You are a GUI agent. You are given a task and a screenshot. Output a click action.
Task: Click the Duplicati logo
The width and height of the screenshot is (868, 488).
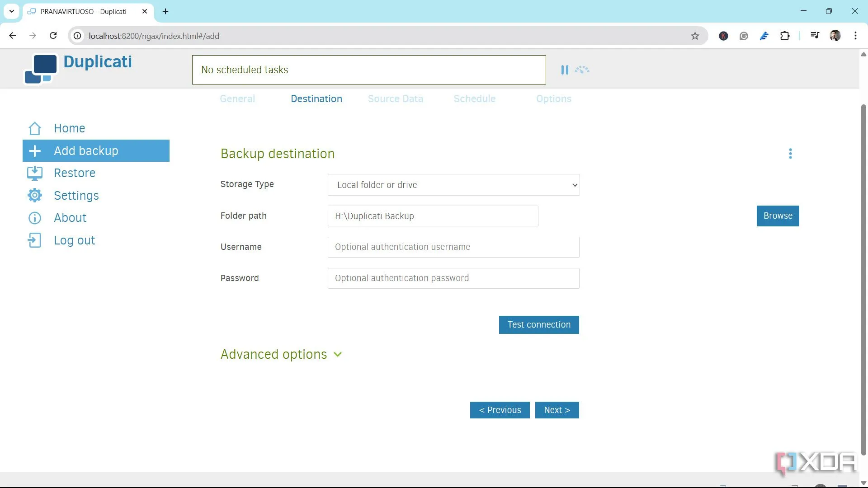[x=41, y=69]
